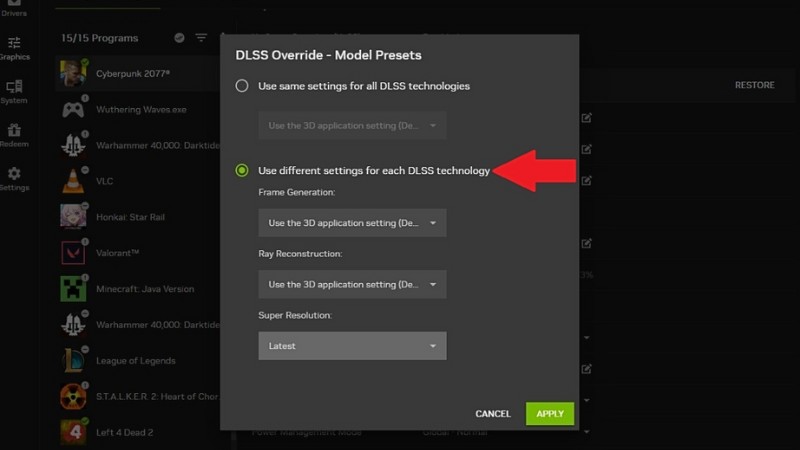Expand the Frame Generation dropdown
Screen dimensions: 800x450
(x=352, y=223)
